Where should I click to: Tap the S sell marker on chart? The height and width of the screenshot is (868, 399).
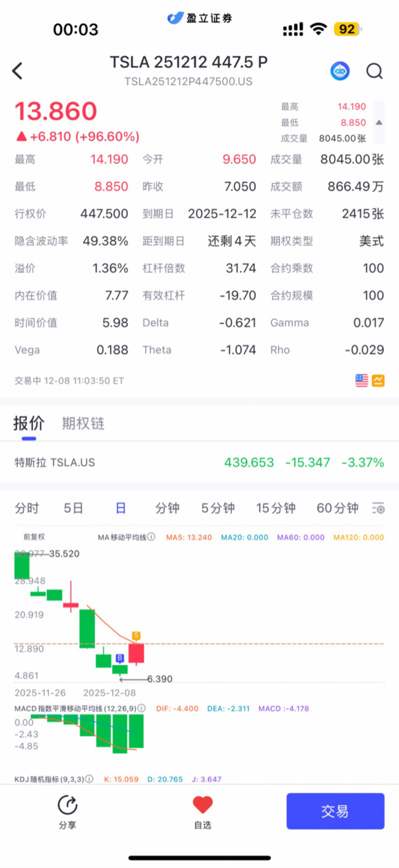tap(136, 635)
